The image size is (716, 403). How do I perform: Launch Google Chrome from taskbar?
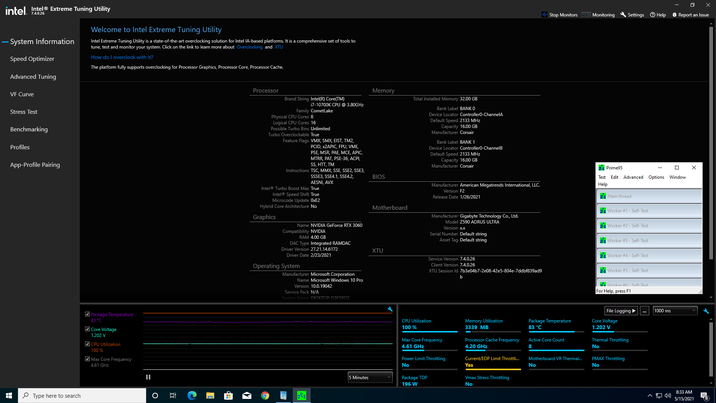pos(265,395)
